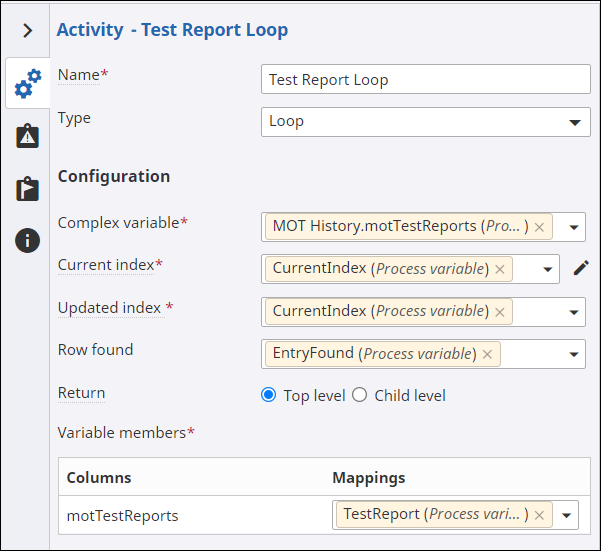601x551 pixels.
Task: Remove CurrentIndex tag from Current index field
Action: (499, 269)
